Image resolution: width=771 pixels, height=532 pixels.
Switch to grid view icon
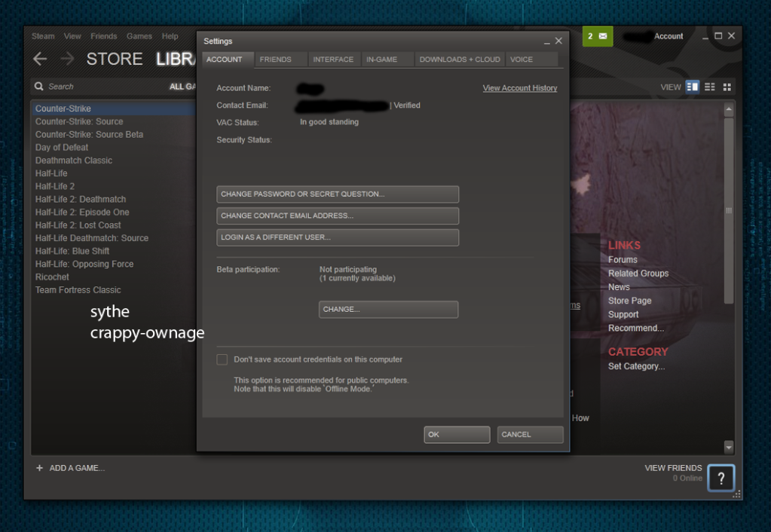[727, 87]
